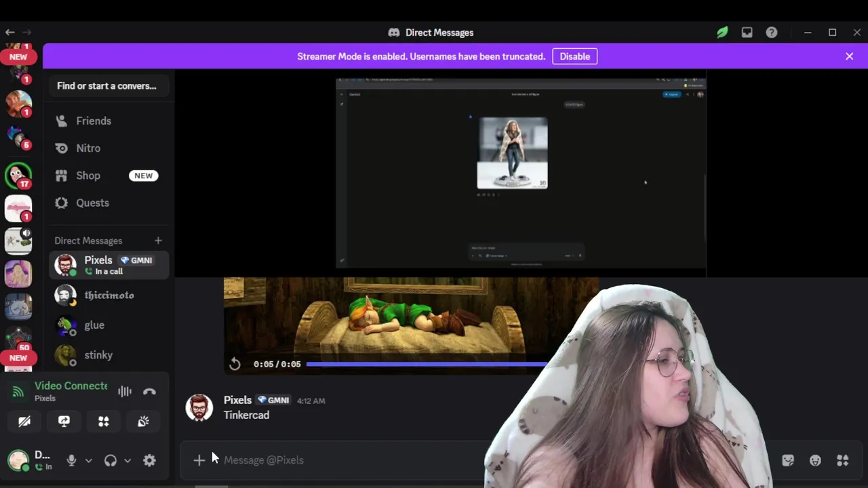Image resolution: width=868 pixels, height=488 pixels.
Task: Open the Discord inbox icon
Action: [747, 33]
